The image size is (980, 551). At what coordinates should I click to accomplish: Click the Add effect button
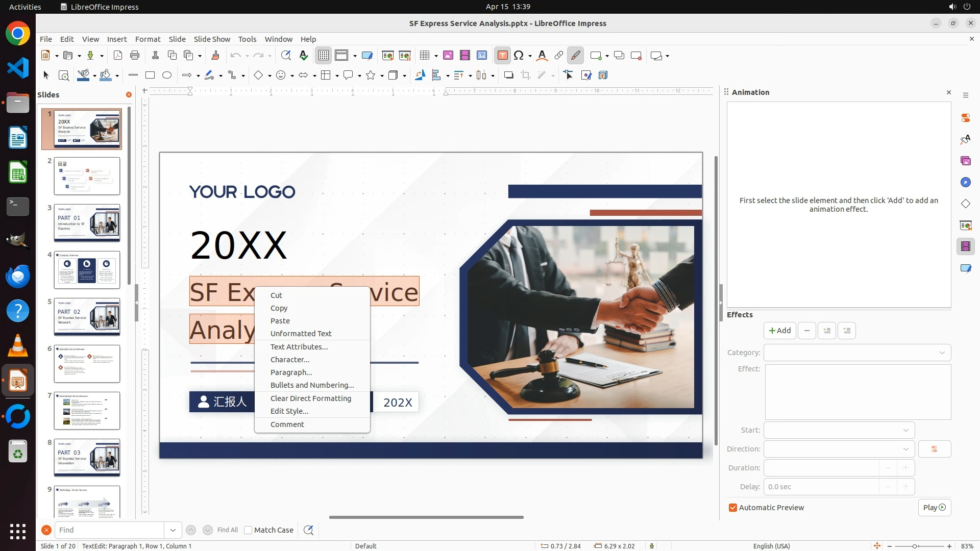[779, 331]
